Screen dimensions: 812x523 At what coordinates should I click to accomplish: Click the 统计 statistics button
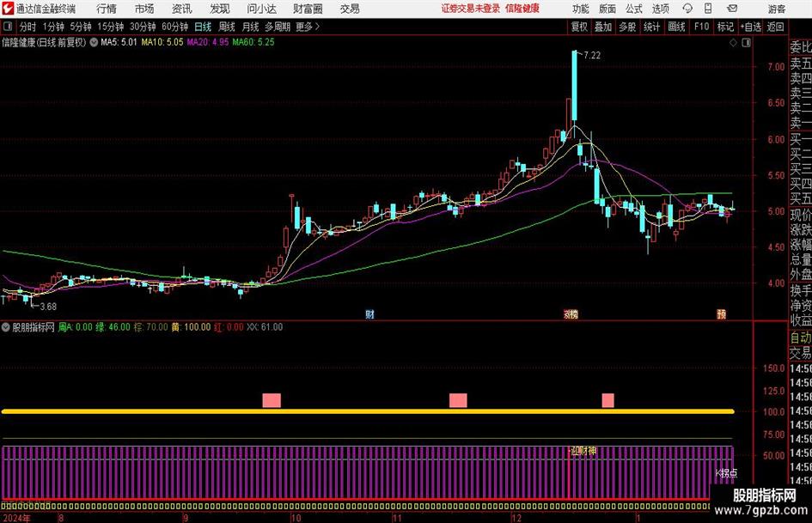pos(651,27)
